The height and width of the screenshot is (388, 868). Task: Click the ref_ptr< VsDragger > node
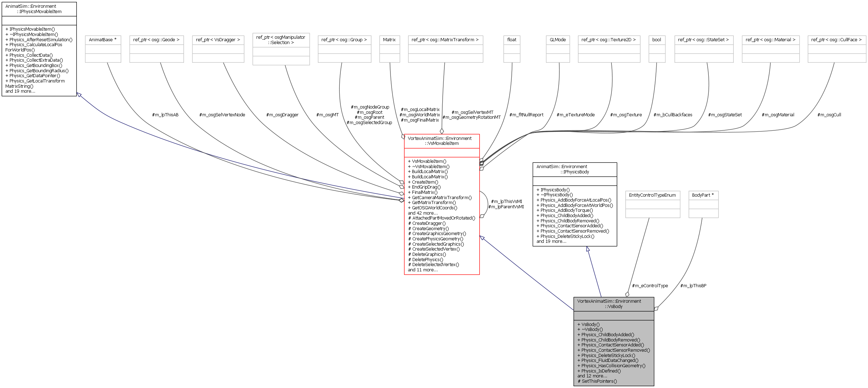click(218, 49)
